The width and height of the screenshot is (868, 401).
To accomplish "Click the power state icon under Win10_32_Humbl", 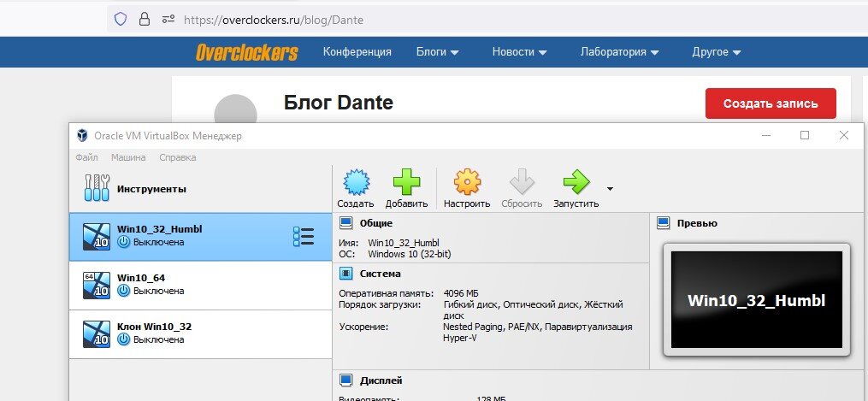I will click(123, 242).
